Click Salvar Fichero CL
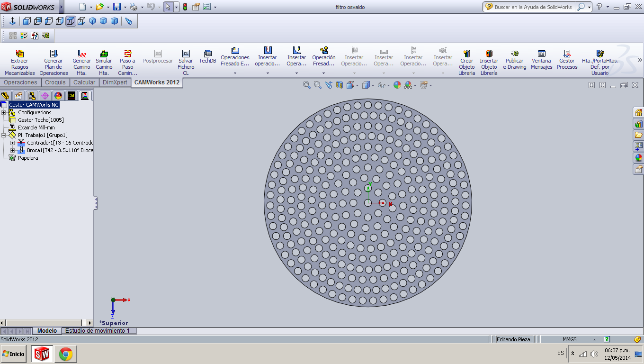This screenshot has height=364, width=644. click(x=186, y=62)
